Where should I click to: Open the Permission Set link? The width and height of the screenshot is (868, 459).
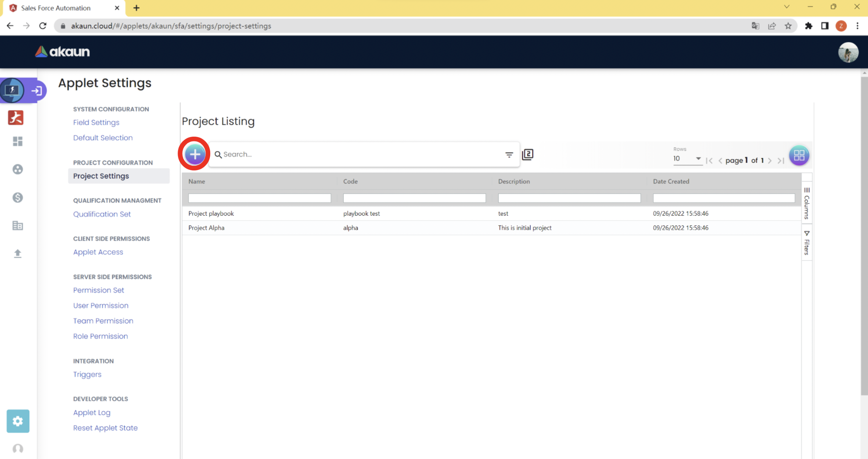[x=98, y=290]
